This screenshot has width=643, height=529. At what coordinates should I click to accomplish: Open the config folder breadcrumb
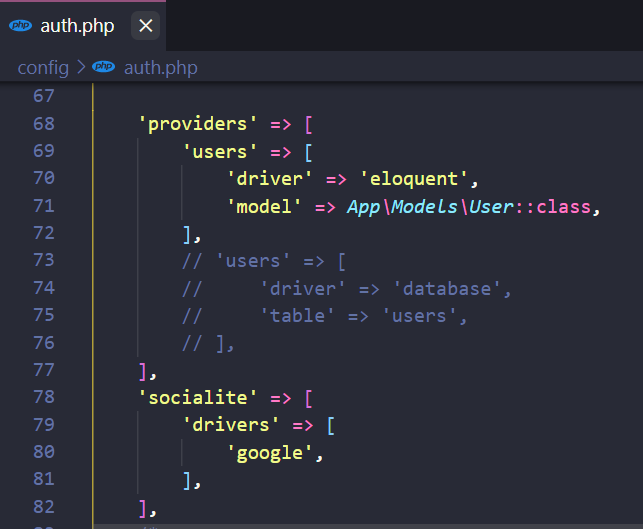pyautogui.click(x=43, y=68)
